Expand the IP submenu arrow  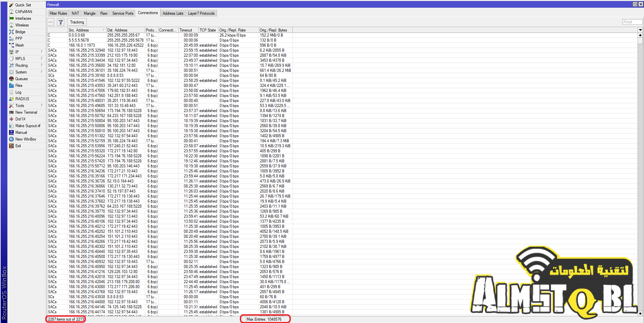tap(42, 52)
